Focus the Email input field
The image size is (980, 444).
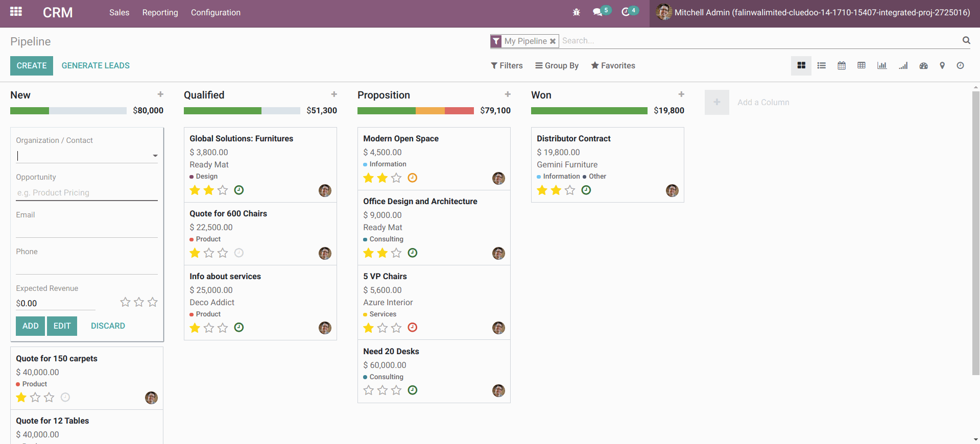coord(87,230)
